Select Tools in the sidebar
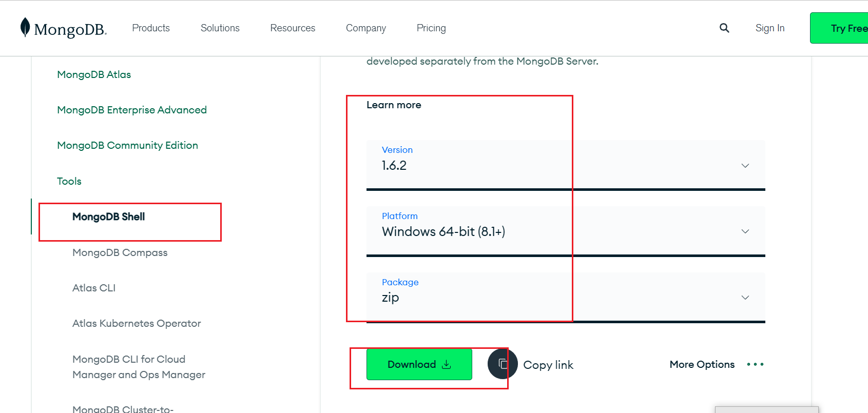 pos(69,181)
